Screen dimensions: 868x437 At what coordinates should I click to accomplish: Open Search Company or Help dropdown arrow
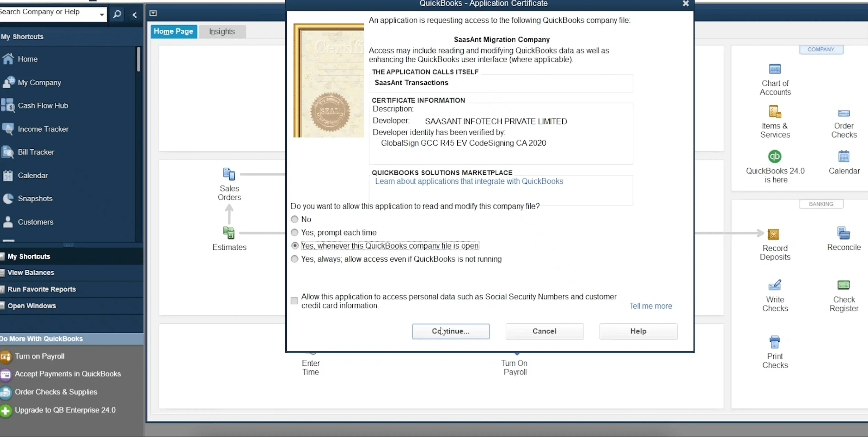(101, 14)
